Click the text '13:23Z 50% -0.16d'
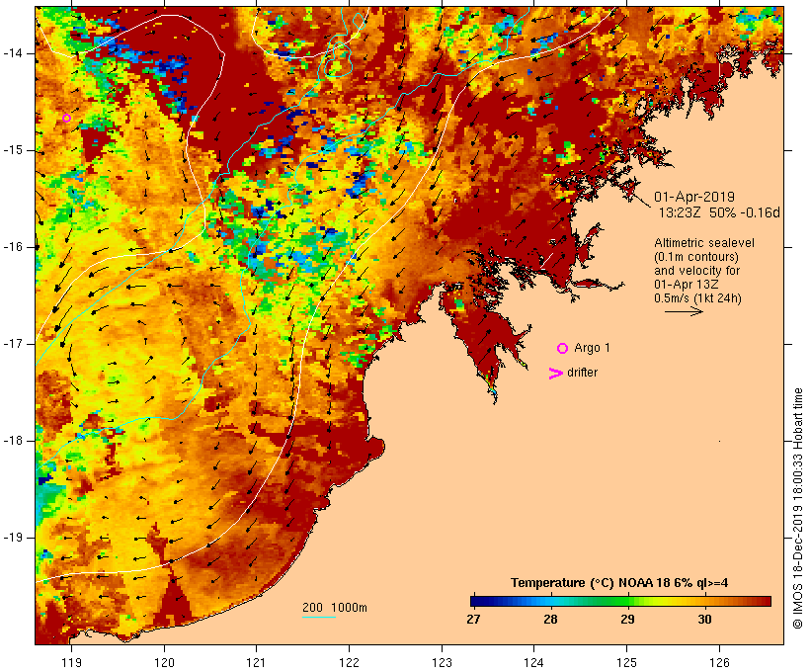Viewport: 810px width, 672px height. 719,212
